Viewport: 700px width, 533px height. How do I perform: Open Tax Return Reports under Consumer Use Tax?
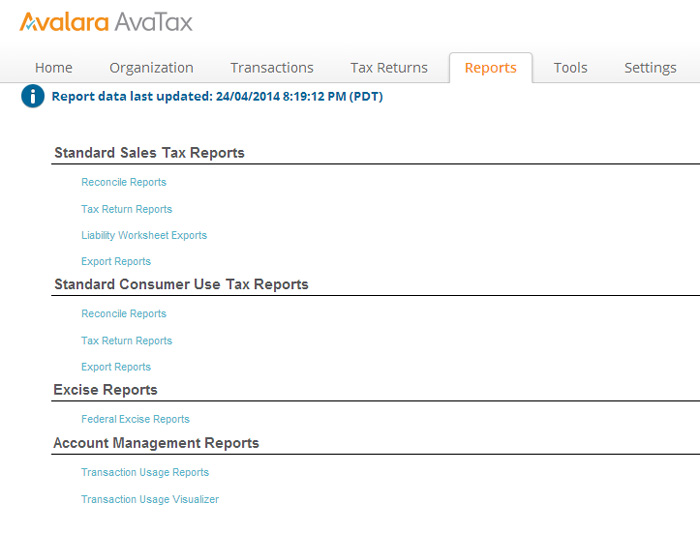coord(127,341)
